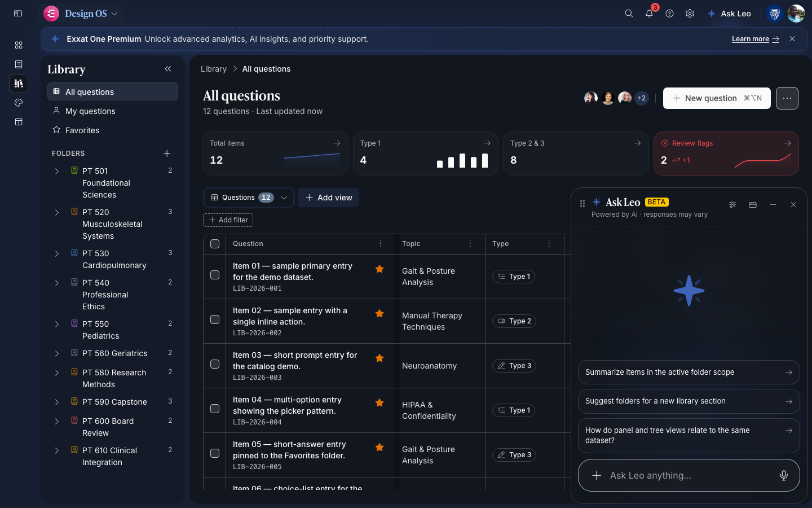
Task: Select All questions in Library sidebar
Action: 113,91
